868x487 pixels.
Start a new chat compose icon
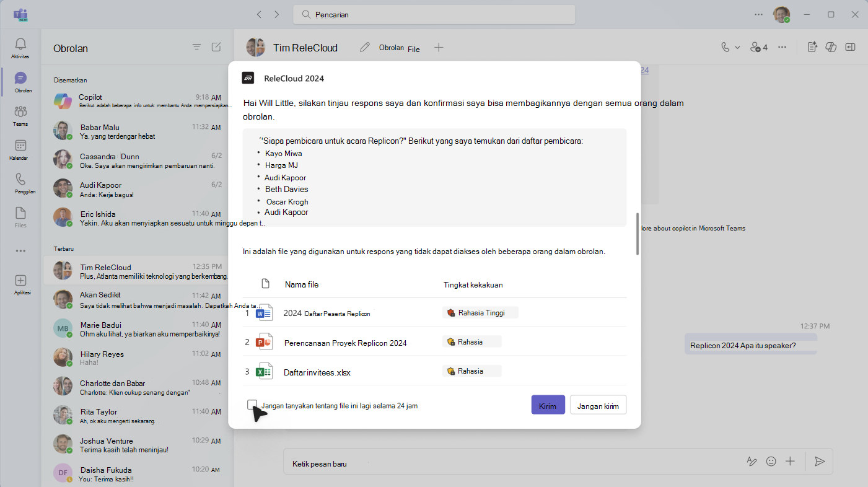point(216,47)
